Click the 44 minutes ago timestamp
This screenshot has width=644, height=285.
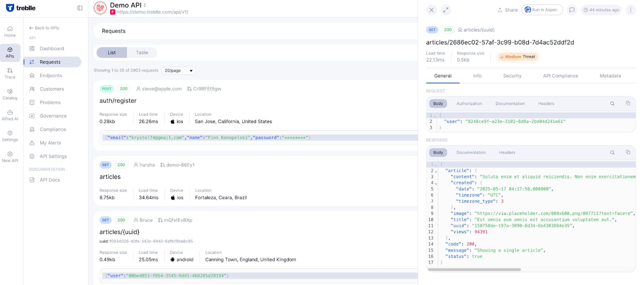[601, 10]
